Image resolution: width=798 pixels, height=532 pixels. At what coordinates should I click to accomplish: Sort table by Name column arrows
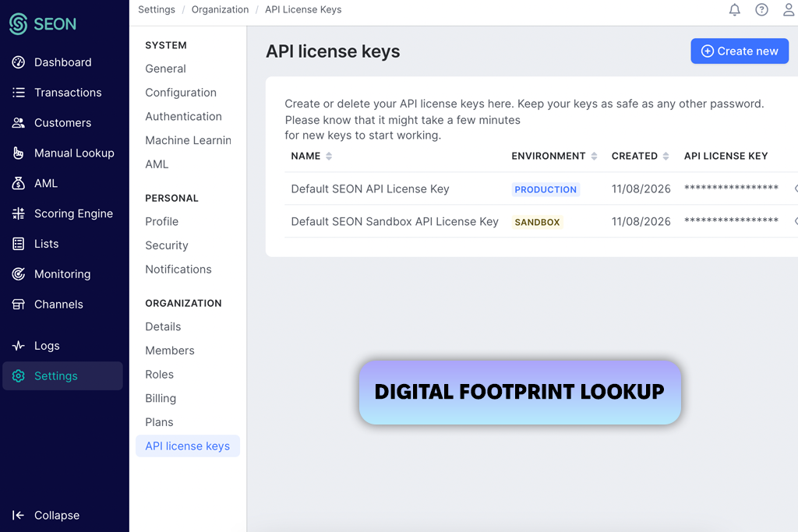pyautogui.click(x=329, y=156)
